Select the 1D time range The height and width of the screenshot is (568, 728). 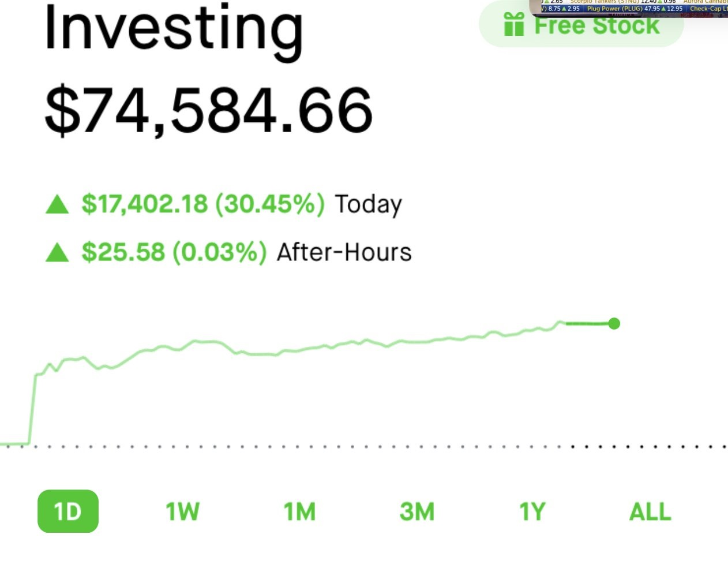coord(68,511)
